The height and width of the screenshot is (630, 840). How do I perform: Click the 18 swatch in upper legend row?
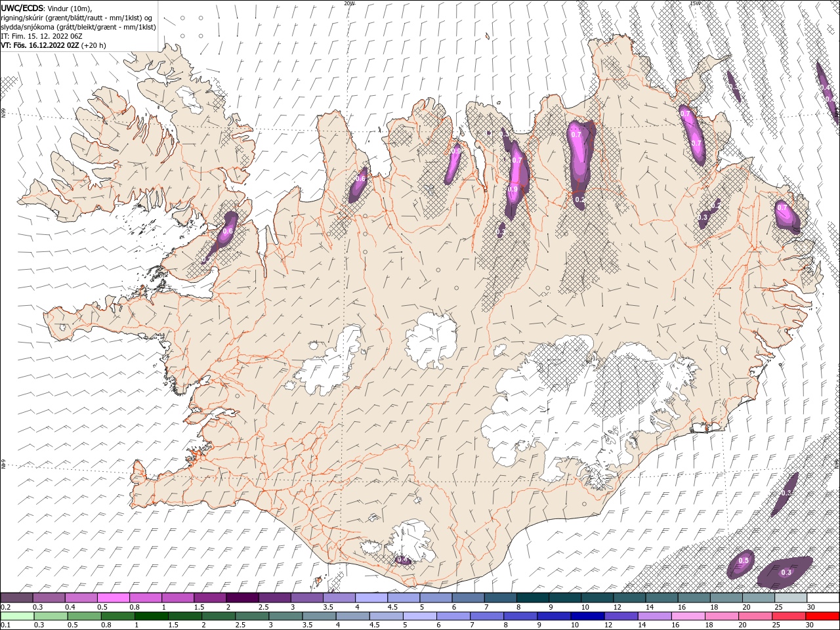coord(726,598)
